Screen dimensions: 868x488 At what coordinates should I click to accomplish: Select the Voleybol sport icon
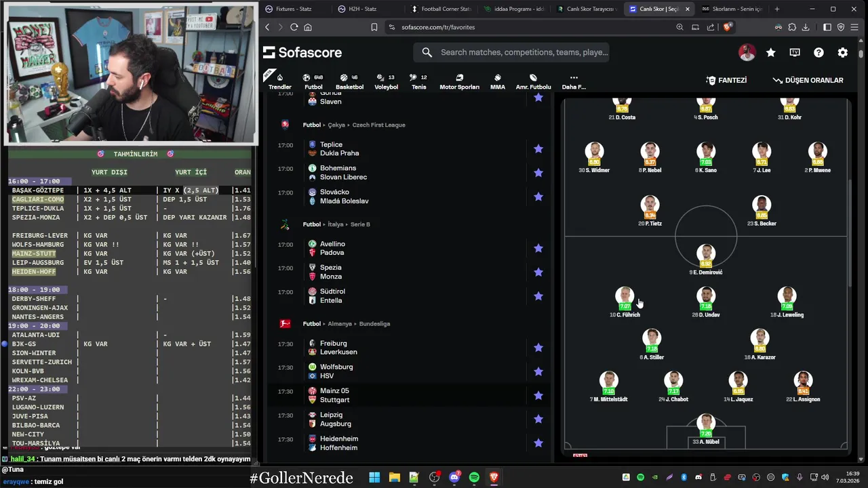tap(387, 81)
